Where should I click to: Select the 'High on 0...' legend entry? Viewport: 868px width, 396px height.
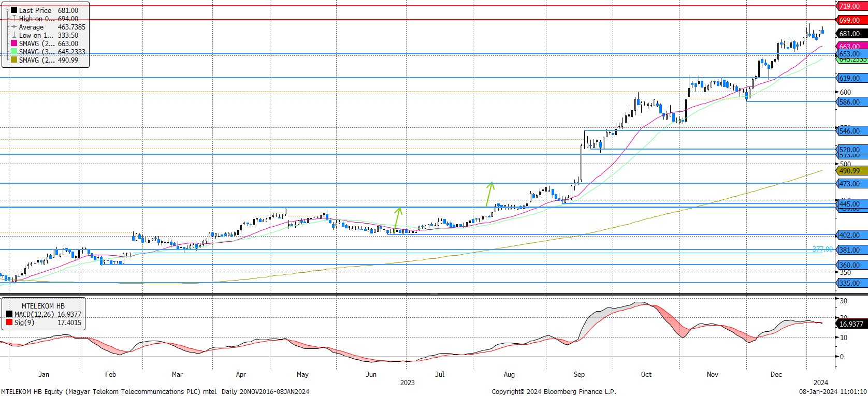coord(48,19)
